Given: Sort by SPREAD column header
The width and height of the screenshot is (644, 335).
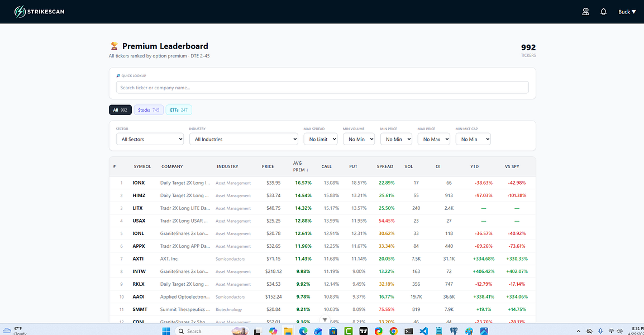Looking at the screenshot, I should [x=385, y=167].
